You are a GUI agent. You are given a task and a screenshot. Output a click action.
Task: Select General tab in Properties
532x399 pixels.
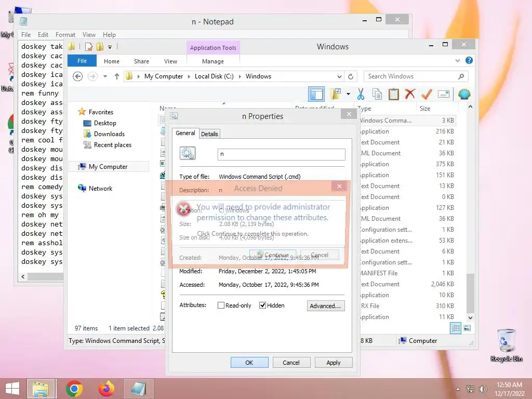(x=185, y=133)
